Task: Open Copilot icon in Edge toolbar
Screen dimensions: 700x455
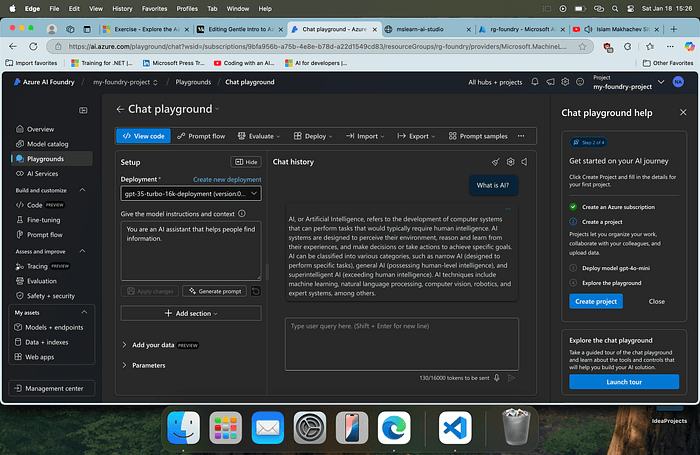Action: (x=689, y=46)
